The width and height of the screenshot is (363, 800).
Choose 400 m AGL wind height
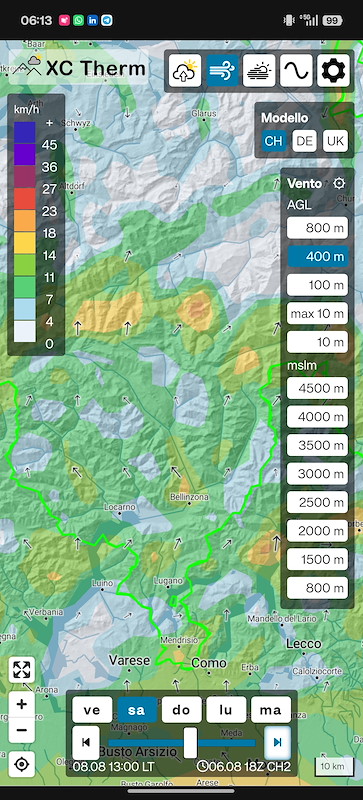[x=317, y=257]
